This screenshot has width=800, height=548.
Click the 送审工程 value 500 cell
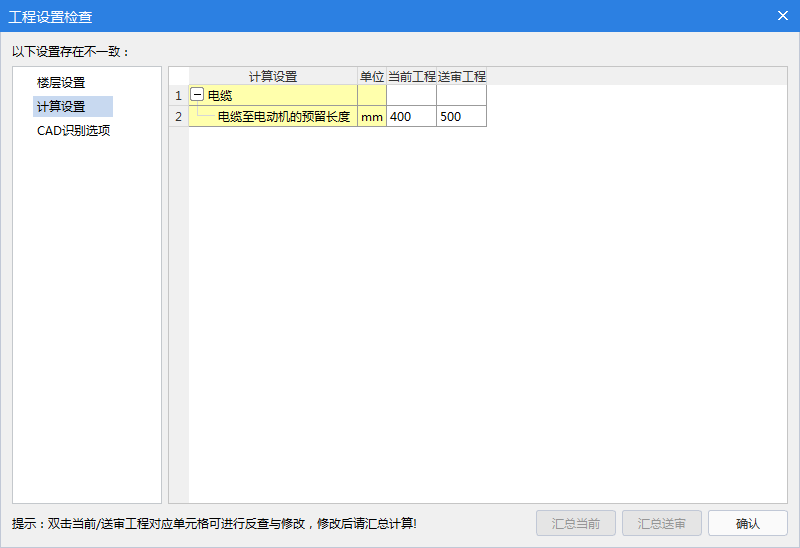tap(461, 117)
